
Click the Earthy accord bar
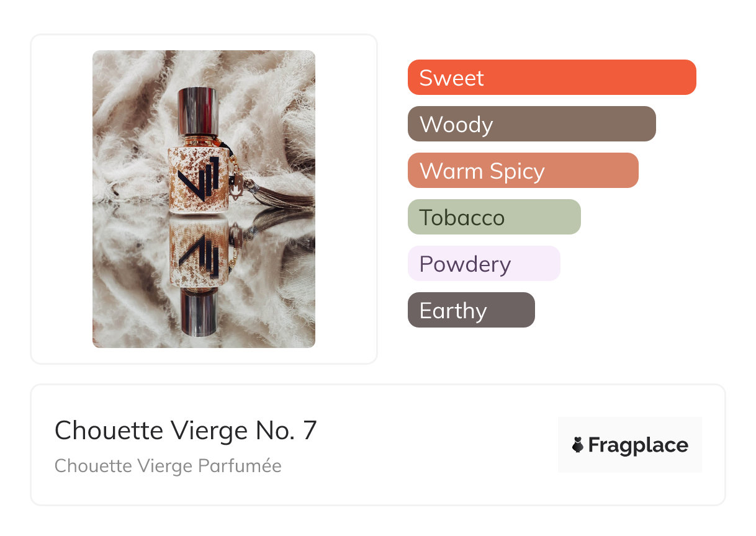[x=470, y=310]
